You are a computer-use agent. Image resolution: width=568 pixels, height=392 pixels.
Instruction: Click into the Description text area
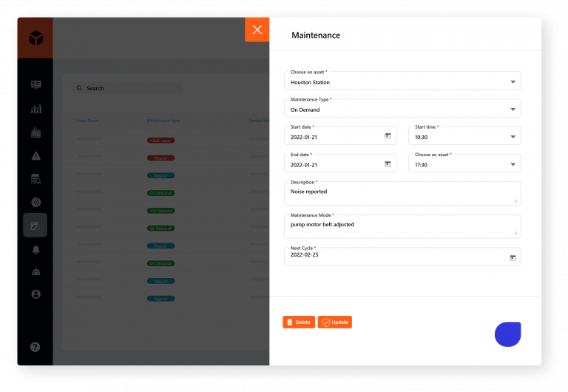coord(402,194)
